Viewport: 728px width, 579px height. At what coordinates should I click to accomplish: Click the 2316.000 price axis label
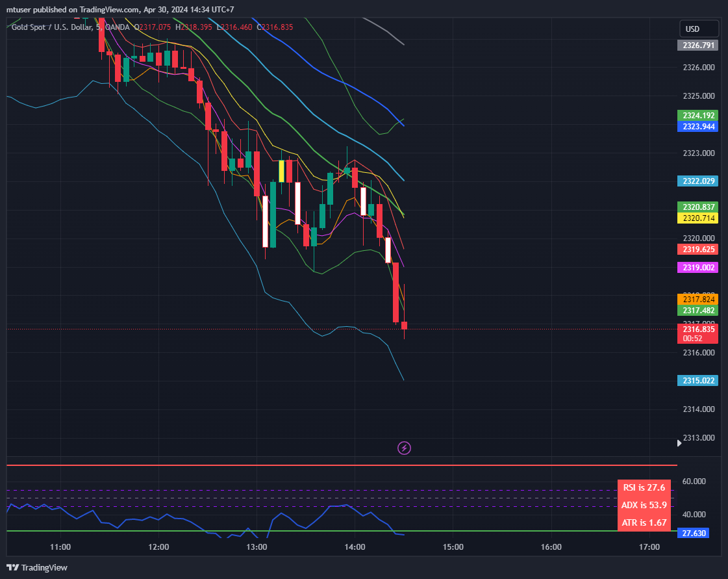click(699, 353)
